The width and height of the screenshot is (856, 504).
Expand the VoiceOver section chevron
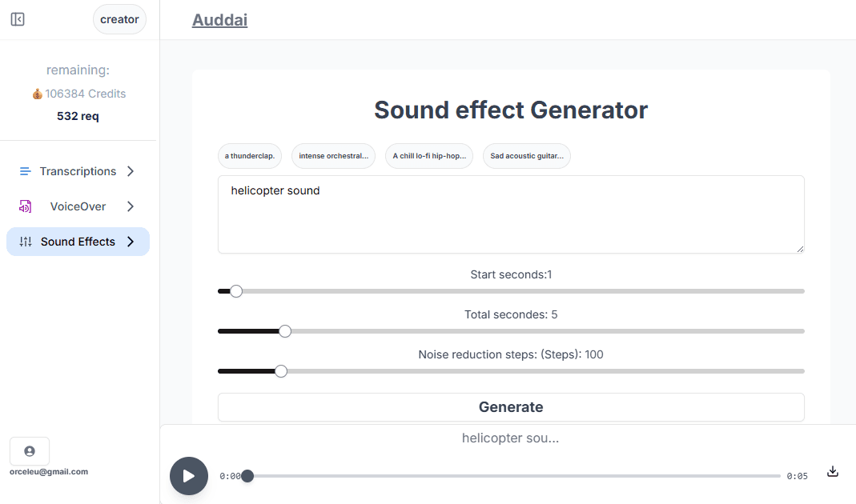point(131,206)
